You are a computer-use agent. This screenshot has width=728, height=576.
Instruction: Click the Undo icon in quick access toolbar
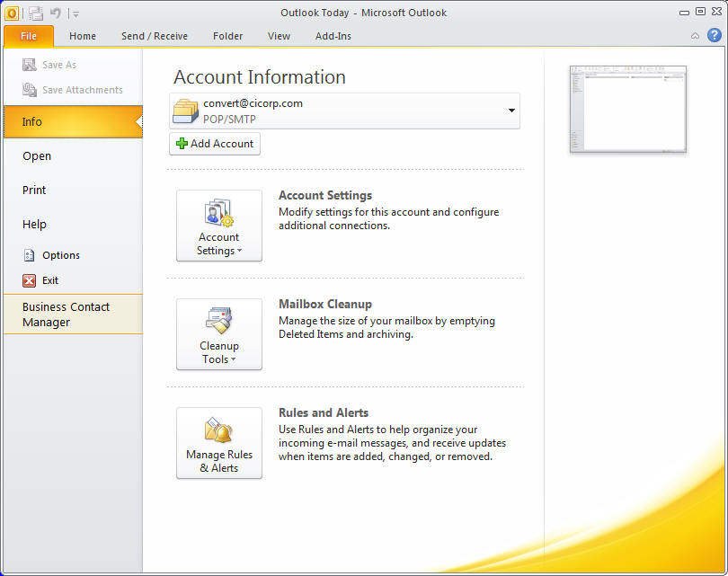55,13
